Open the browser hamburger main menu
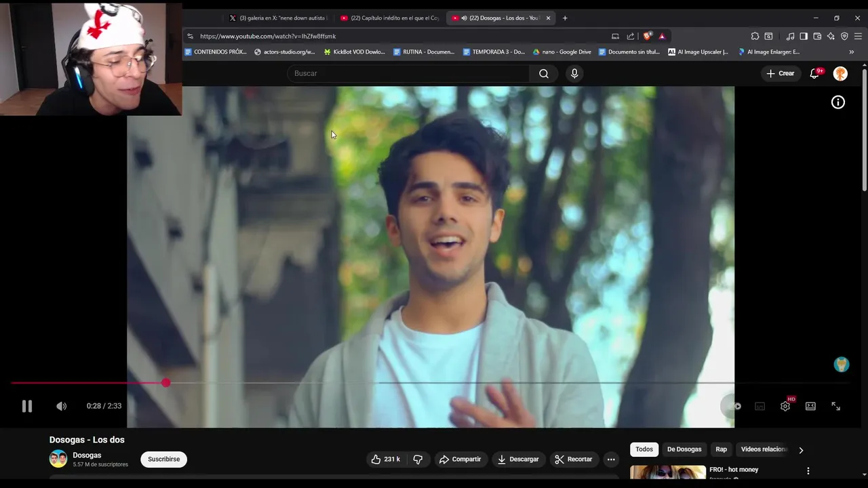The image size is (868, 488). point(859,37)
